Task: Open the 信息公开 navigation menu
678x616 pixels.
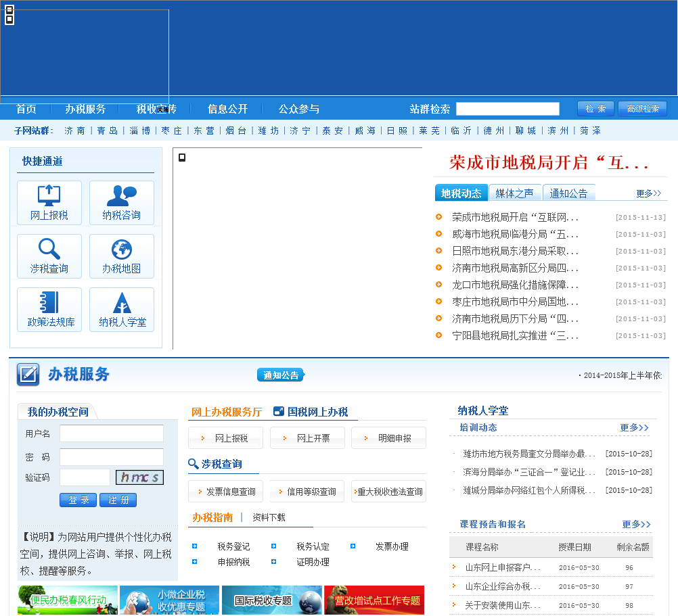Action: tap(227, 109)
